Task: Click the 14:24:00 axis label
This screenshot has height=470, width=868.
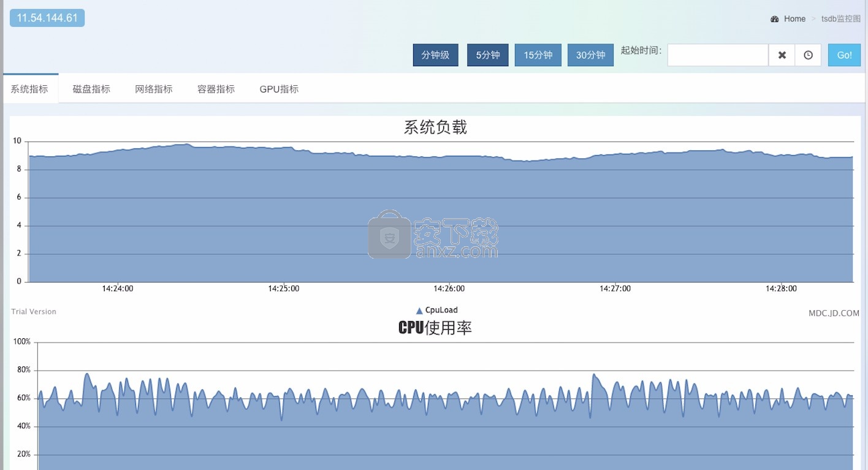Action: click(x=118, y=289)
